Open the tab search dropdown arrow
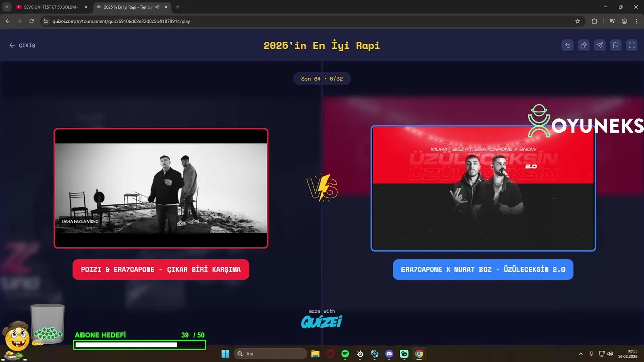The image size is (644, 362). click(x=7, y=7)
